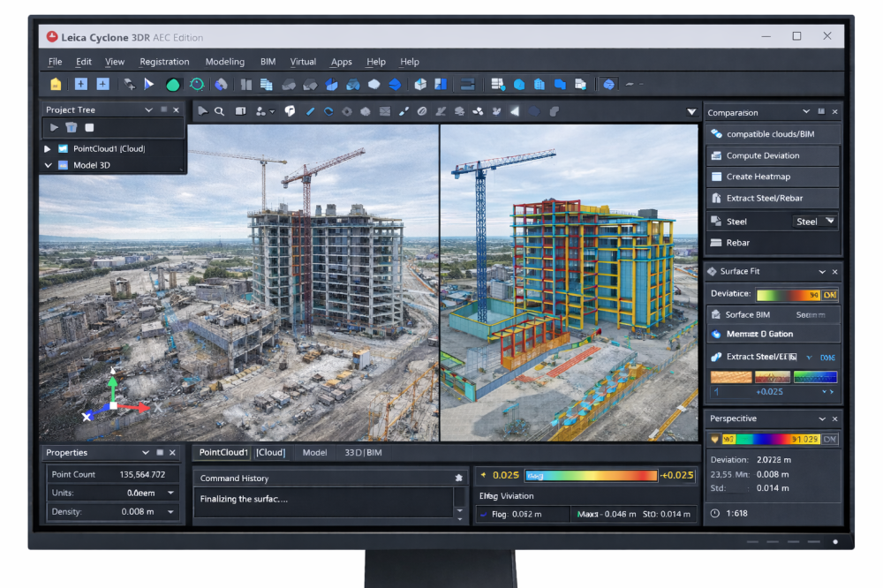Open the Registration menu

[x=164, y=62]
